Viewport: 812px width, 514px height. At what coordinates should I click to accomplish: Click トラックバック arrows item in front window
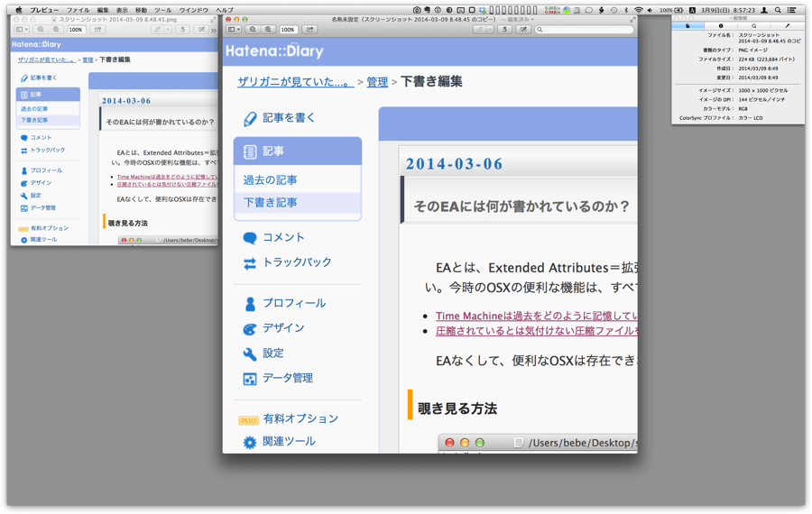tap(288, 262)
